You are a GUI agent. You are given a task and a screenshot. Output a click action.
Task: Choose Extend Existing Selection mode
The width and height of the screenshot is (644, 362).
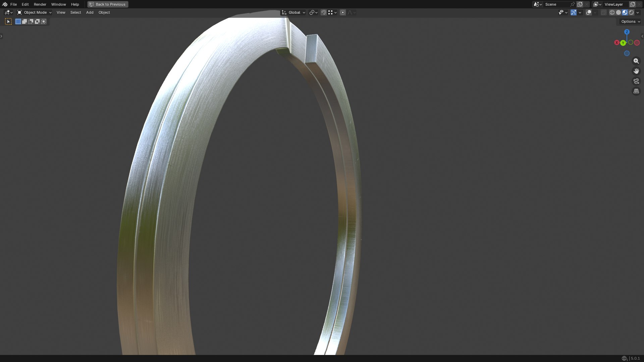point(24,21)
